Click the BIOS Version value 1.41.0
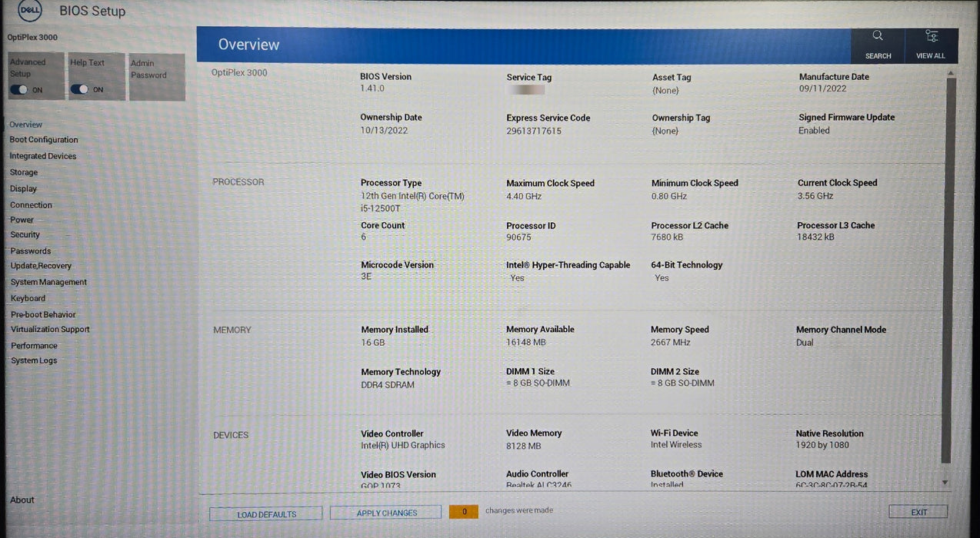The image size is (980, 538). pyautogui.click(x=373, y=89)
